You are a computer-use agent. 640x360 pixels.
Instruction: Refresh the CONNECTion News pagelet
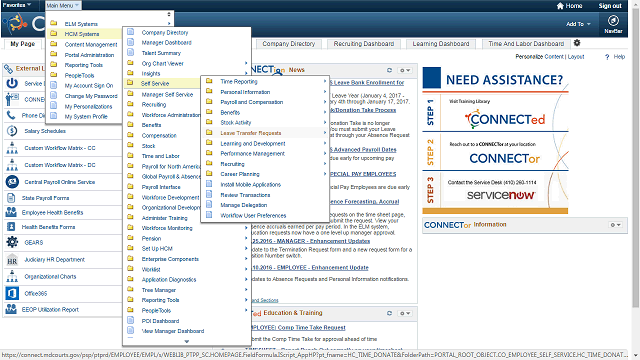click(389, 70)
